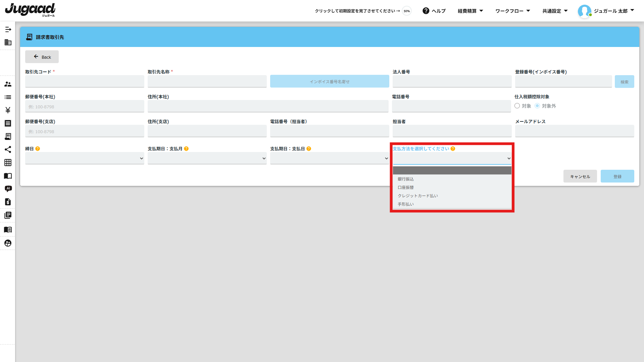This screenshot has height=362, width=644.
Task: Open the grid table icon in sidebar
Action: coord(8,163)
